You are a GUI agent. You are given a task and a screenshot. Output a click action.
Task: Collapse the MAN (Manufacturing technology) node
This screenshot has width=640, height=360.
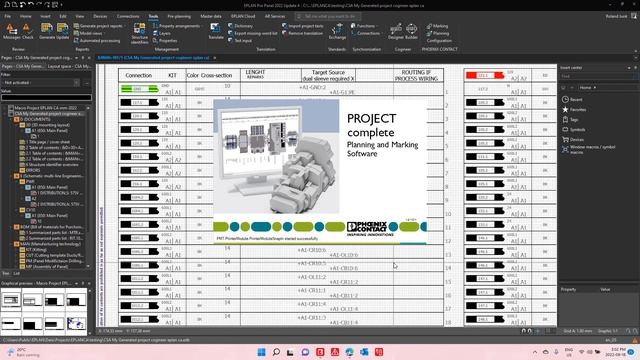pos(11,244)
